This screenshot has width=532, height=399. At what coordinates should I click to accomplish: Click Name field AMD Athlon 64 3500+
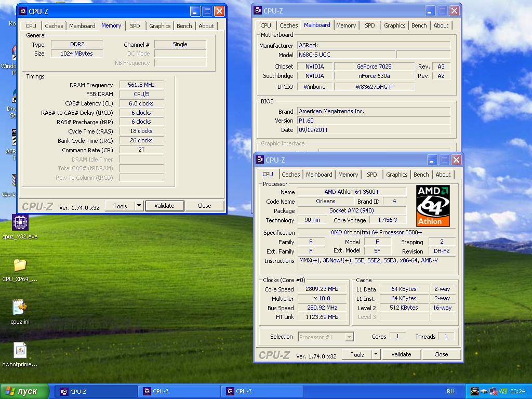[x=352, y=192]
